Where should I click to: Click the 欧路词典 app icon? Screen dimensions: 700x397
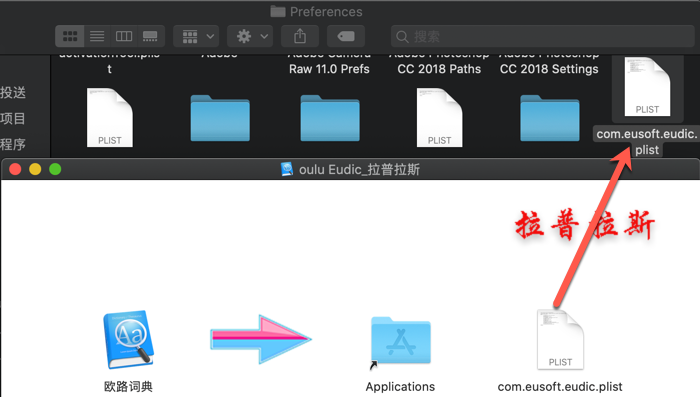(129, 339)
